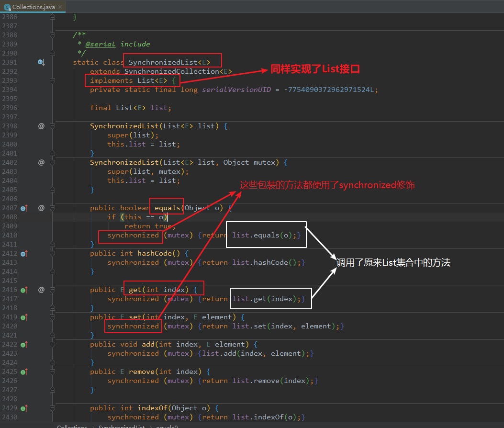Click the Collections breadcrumb at the bottom

click(72, 427)
